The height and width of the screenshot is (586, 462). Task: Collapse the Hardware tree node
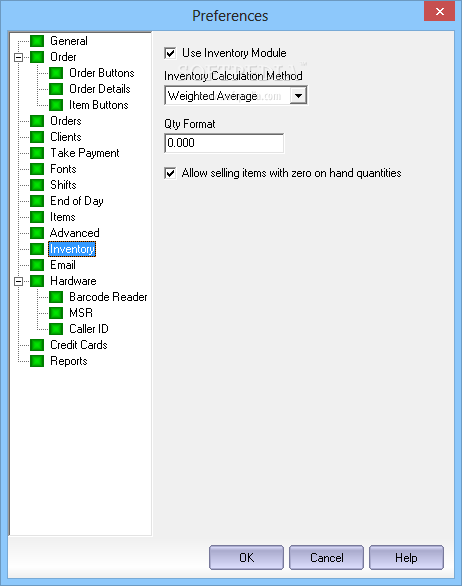18,281
